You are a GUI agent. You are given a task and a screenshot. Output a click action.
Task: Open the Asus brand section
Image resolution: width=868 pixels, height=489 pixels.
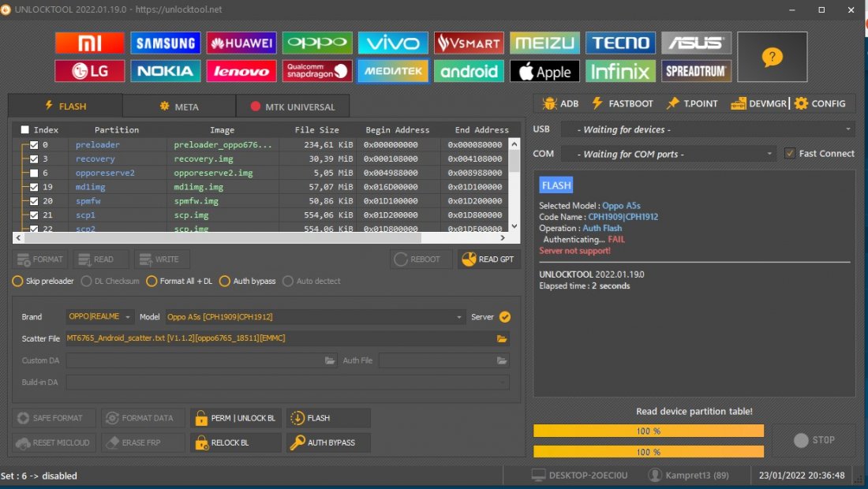pyautogui.click(x=697, y=43)
